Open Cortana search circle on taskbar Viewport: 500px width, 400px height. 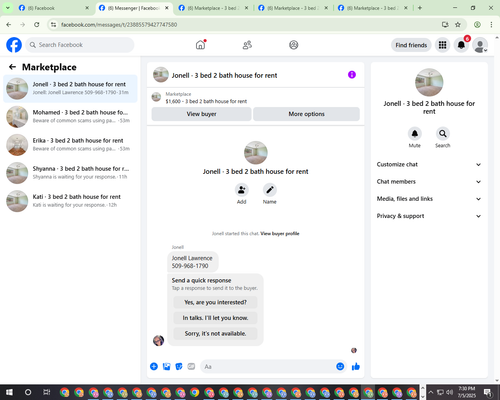(28, 392)
